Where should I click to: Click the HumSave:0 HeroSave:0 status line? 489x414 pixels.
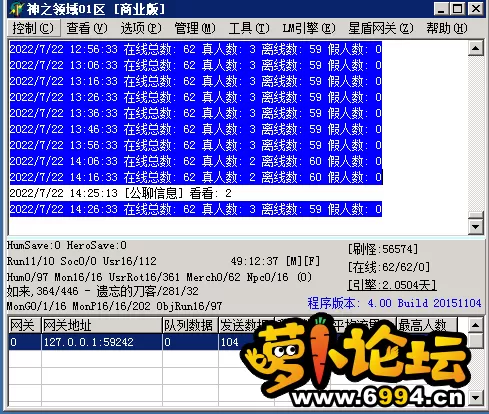67,246
